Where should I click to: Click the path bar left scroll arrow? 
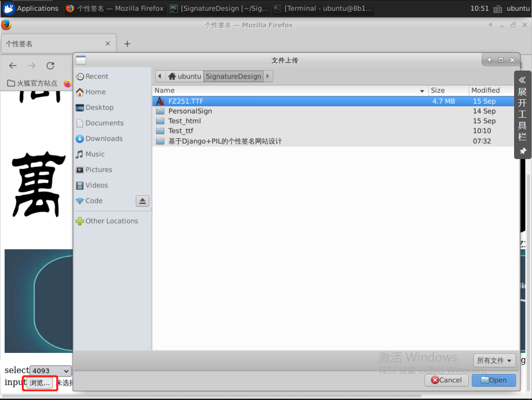[160, 76]
